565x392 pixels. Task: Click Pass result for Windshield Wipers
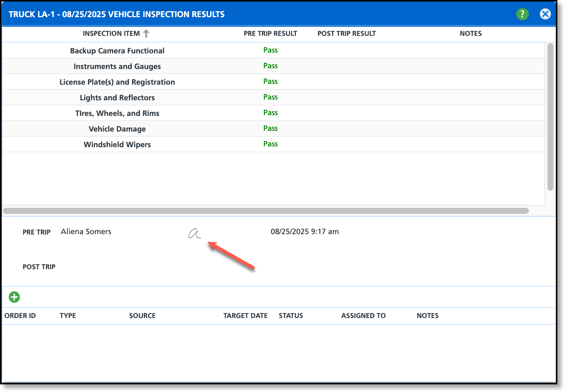270,144
